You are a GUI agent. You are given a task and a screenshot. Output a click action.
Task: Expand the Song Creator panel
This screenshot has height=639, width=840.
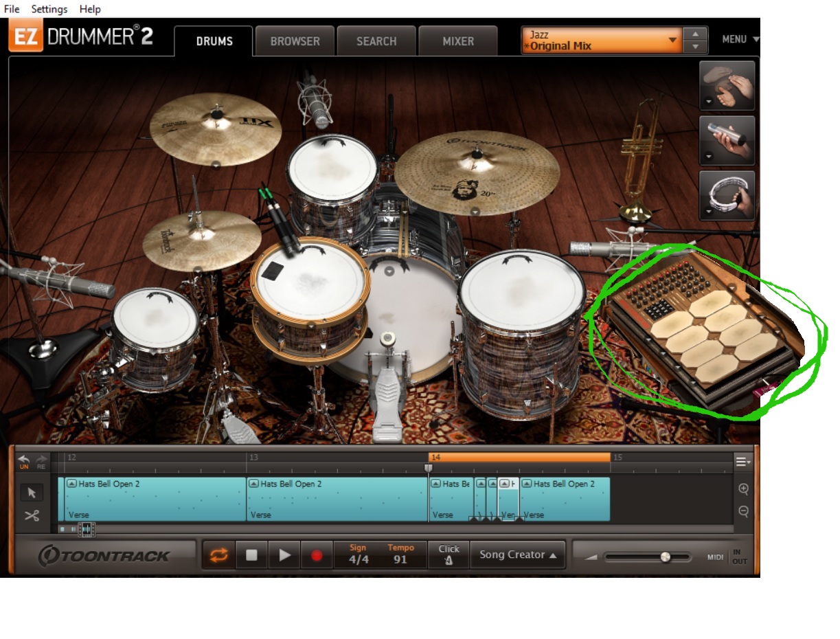point(518,555)
